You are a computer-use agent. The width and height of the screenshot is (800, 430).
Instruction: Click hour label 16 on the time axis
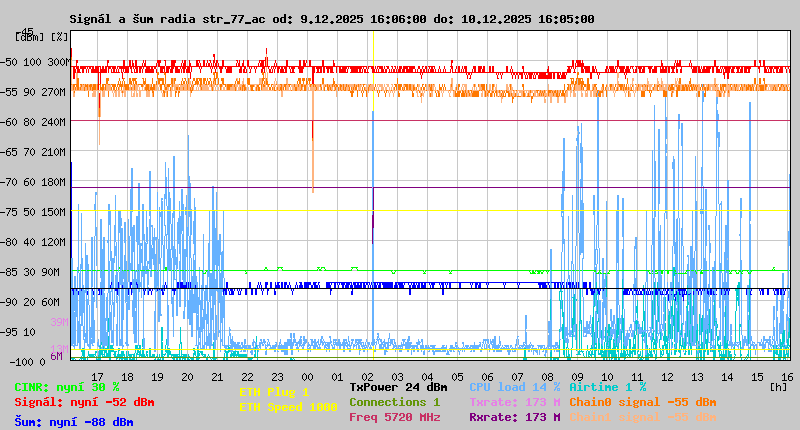point(787,377)
